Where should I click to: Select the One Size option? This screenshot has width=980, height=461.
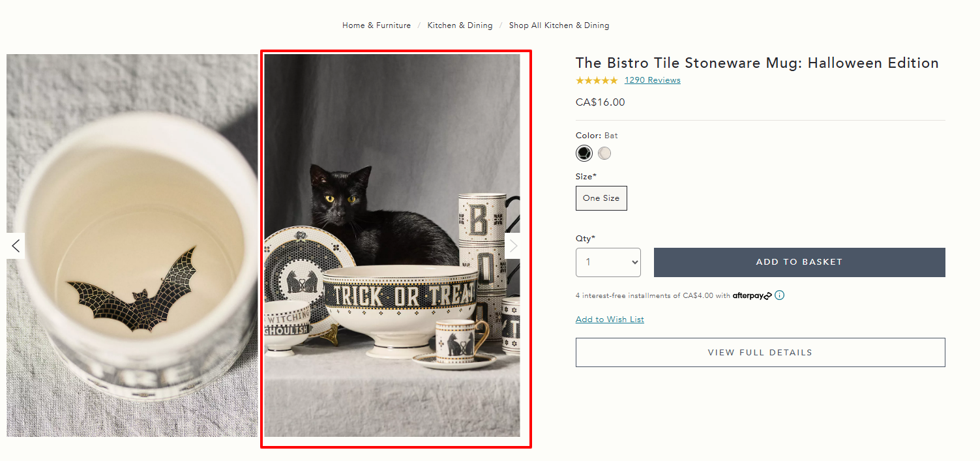[601, 198]
